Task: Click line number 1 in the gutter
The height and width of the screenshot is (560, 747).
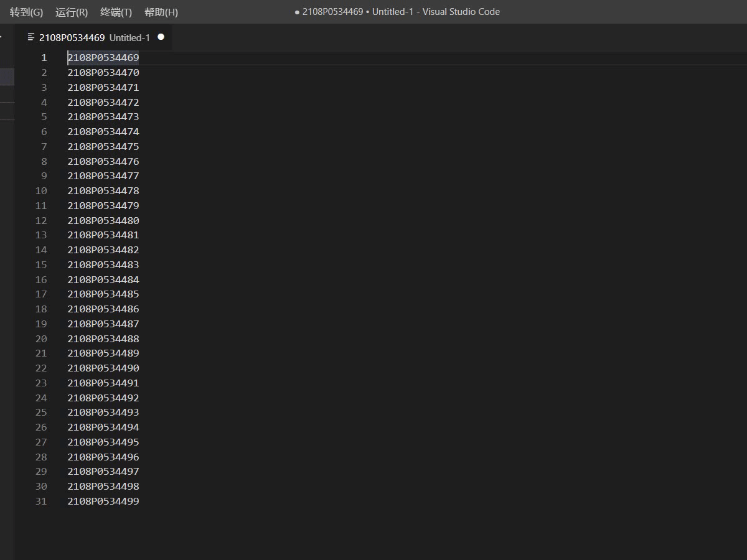Action: click(44, 58)
